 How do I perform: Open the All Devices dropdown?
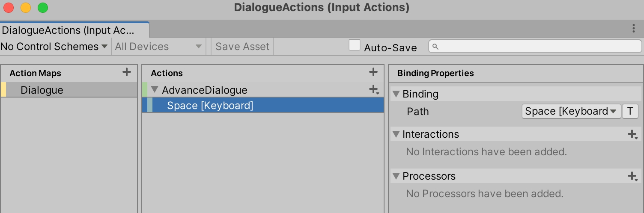158,47
